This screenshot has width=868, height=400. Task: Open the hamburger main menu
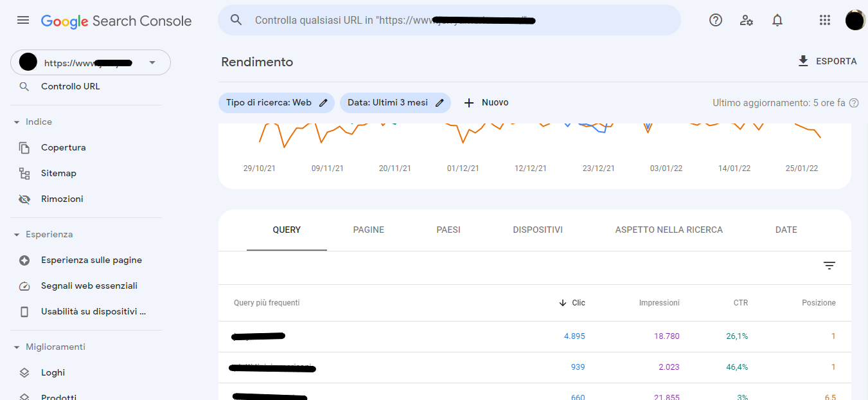[23, 20]
